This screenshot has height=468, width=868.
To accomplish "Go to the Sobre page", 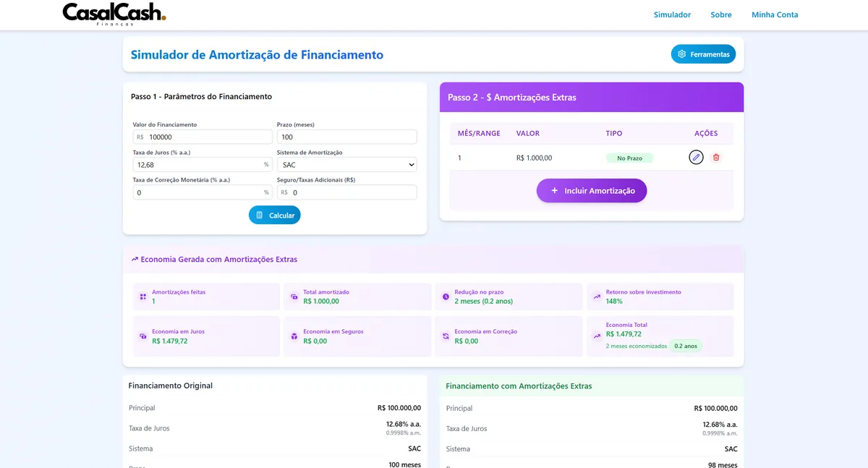I will (x=720, y=14).
